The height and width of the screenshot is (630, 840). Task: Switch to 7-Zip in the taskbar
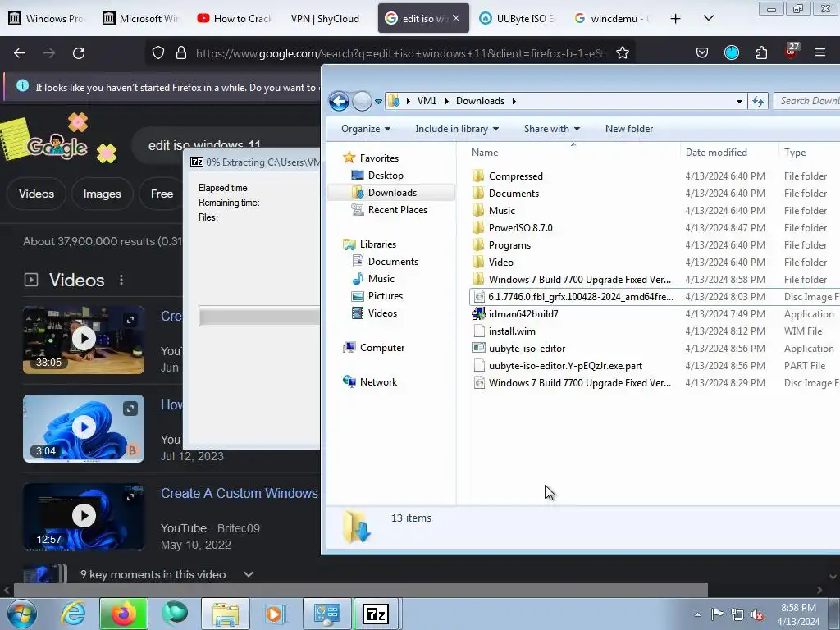pyautogui.click(x=376, y=614)
